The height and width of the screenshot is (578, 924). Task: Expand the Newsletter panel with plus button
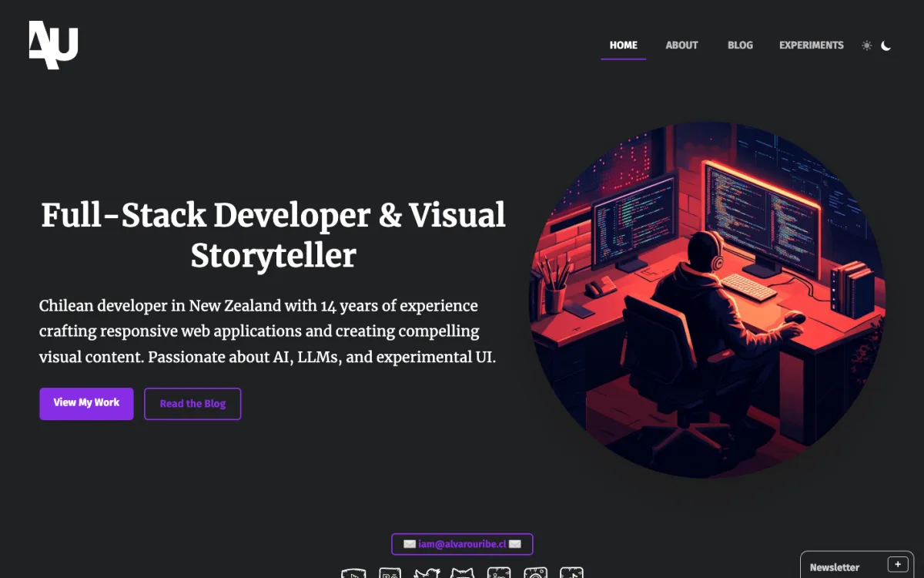point(898,564)
